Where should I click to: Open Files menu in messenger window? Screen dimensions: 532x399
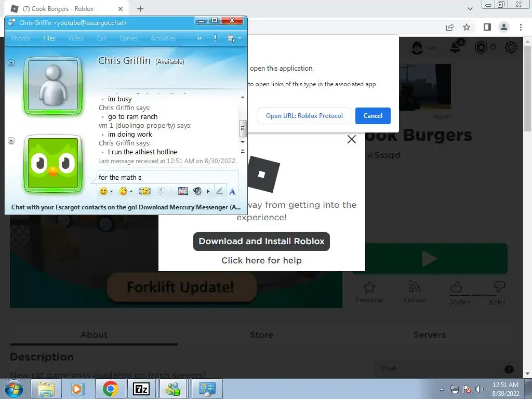tap(49, 38)
